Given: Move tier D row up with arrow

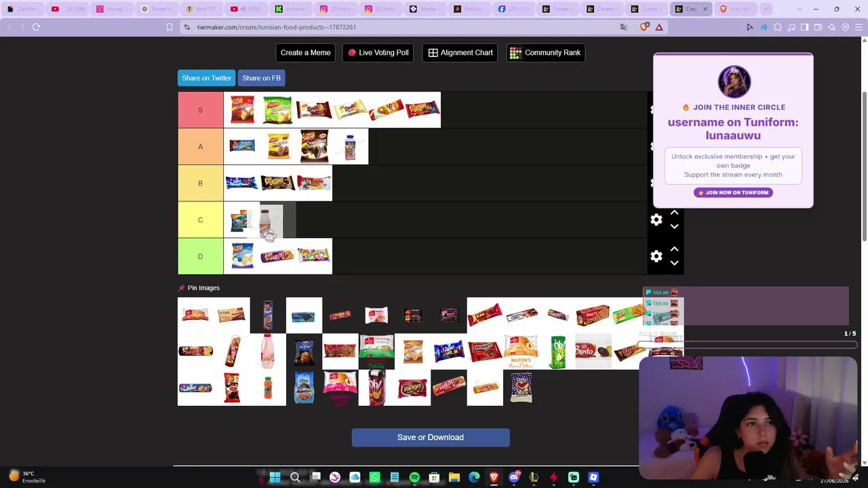Looking at the screenshot, I should (x=674, y=249).
